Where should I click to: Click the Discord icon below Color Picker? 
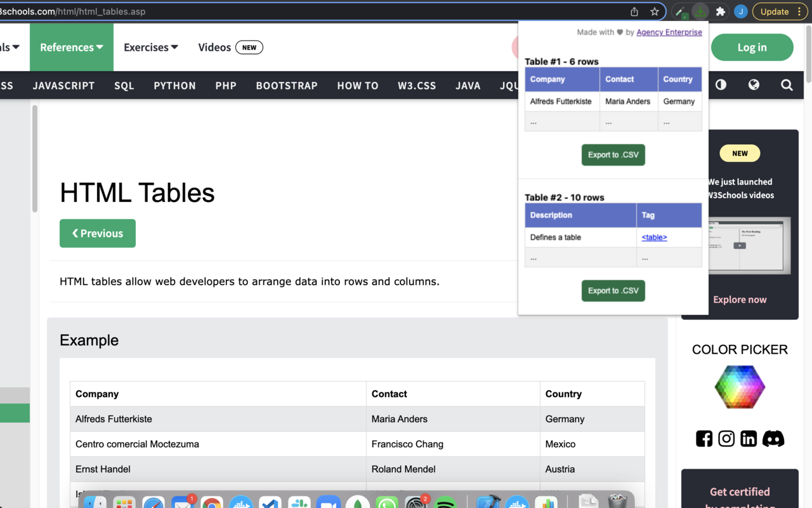[x=773, y=438]
